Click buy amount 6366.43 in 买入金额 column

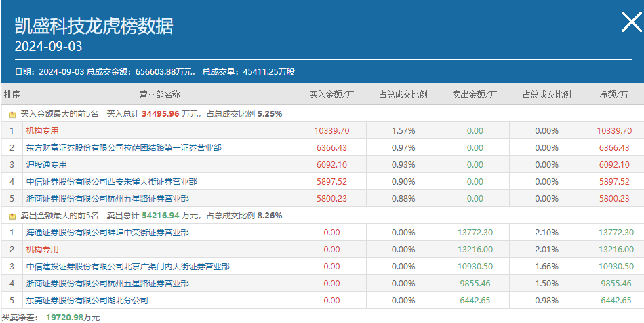pos(332,147)
